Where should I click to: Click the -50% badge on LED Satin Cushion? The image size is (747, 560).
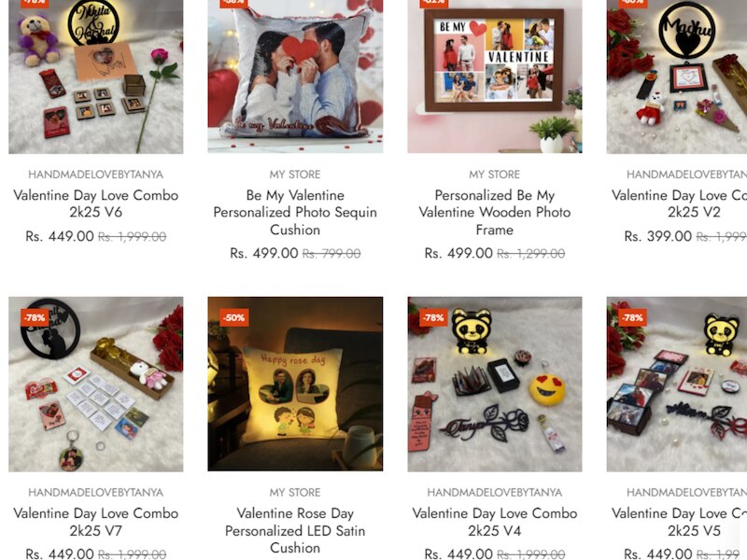234,317
